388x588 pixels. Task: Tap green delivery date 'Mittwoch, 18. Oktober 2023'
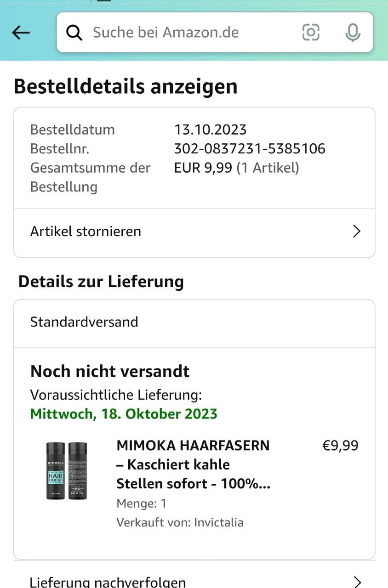pyautogui.click(x=124, y=413)
